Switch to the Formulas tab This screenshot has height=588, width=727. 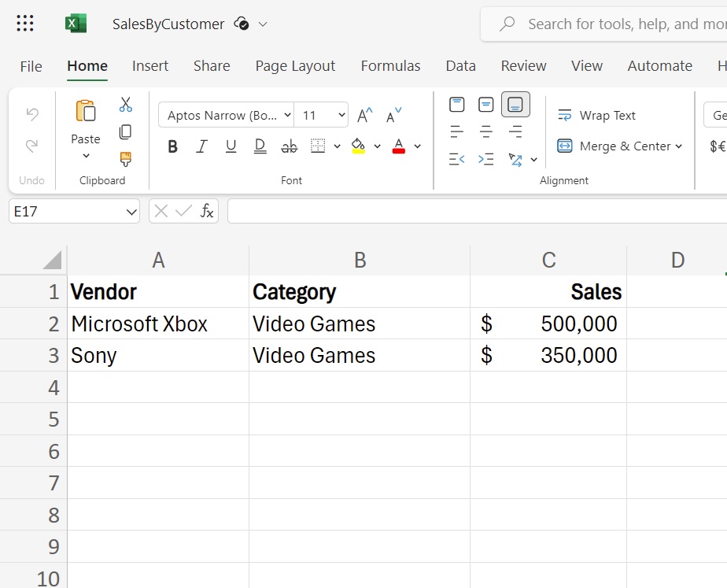pyautogui.click(x=390, y=66)
